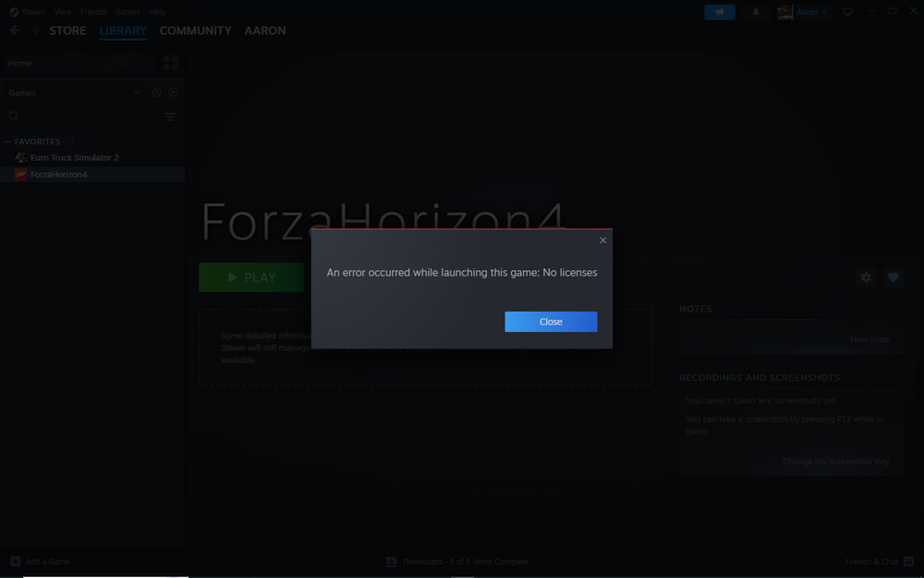Toggle favorite with the heart icon
924x578 pixels.
(x=894, y=277)
